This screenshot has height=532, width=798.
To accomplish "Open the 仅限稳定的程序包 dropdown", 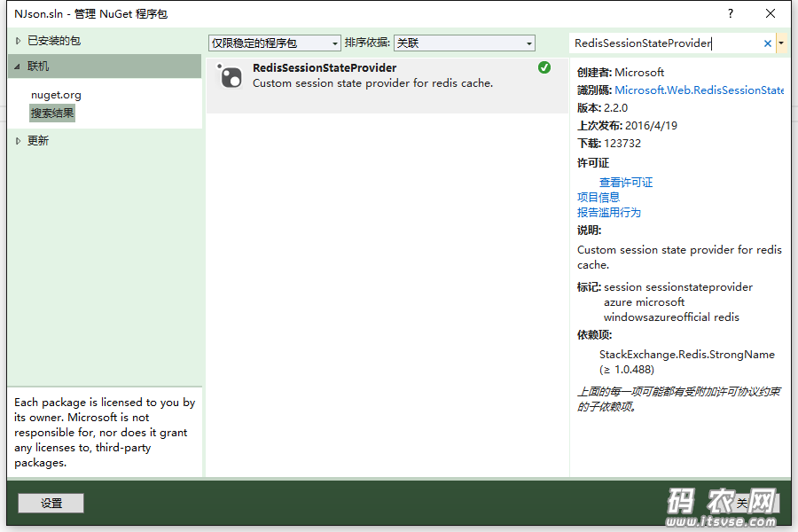I will tap(274, 43).
